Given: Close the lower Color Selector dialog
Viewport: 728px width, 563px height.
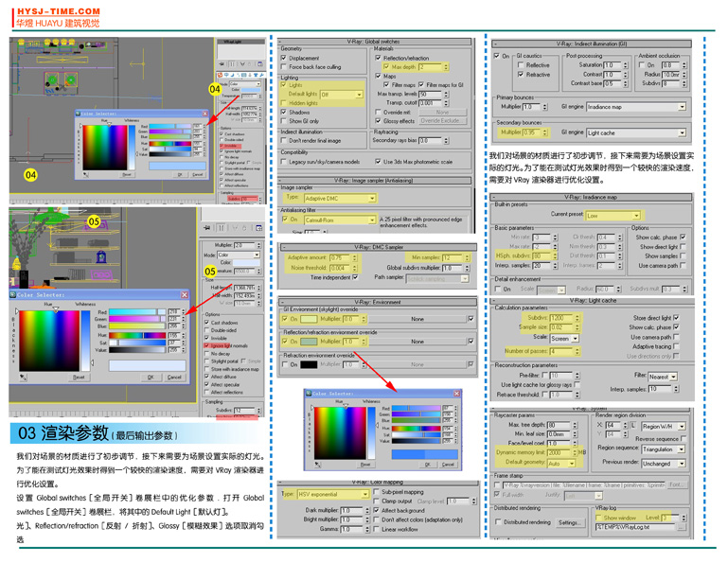Looking at the screenshot, I should pos(185,295).
